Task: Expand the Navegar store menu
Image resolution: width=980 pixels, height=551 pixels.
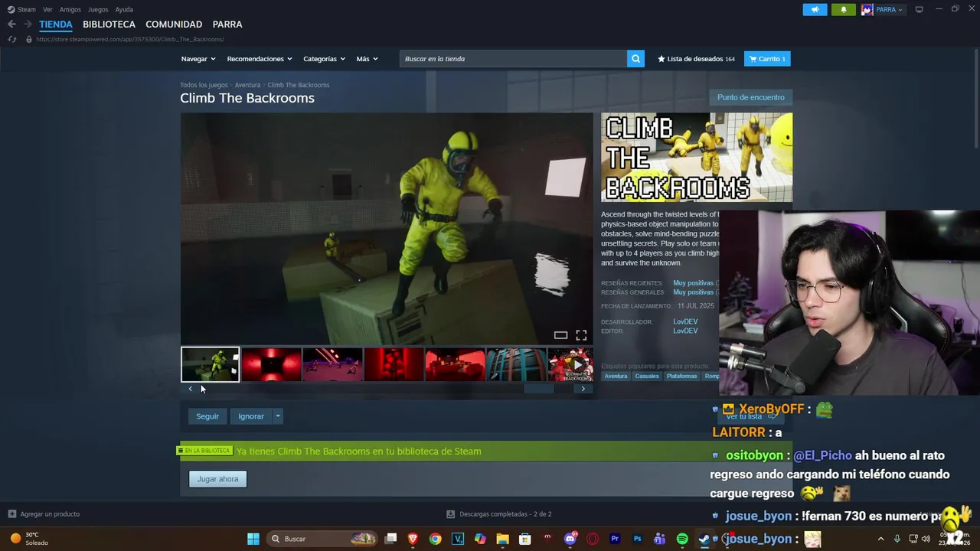Action: [x=198, y=59]
